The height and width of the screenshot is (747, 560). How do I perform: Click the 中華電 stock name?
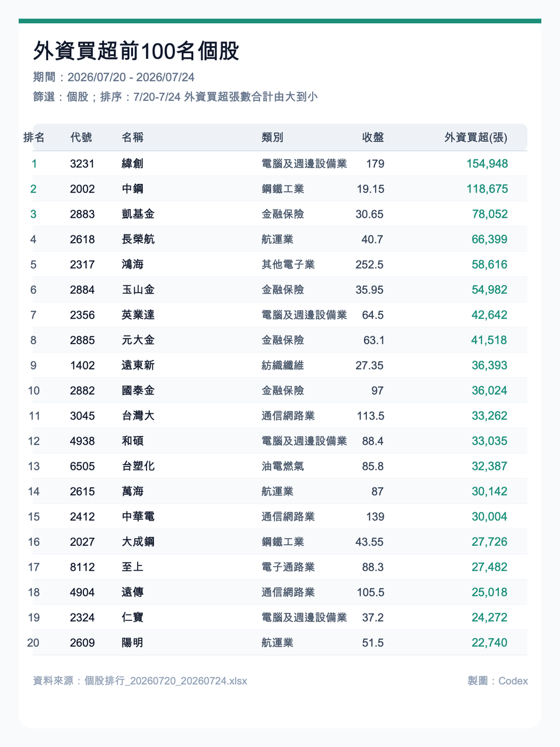tap(138, 516)
